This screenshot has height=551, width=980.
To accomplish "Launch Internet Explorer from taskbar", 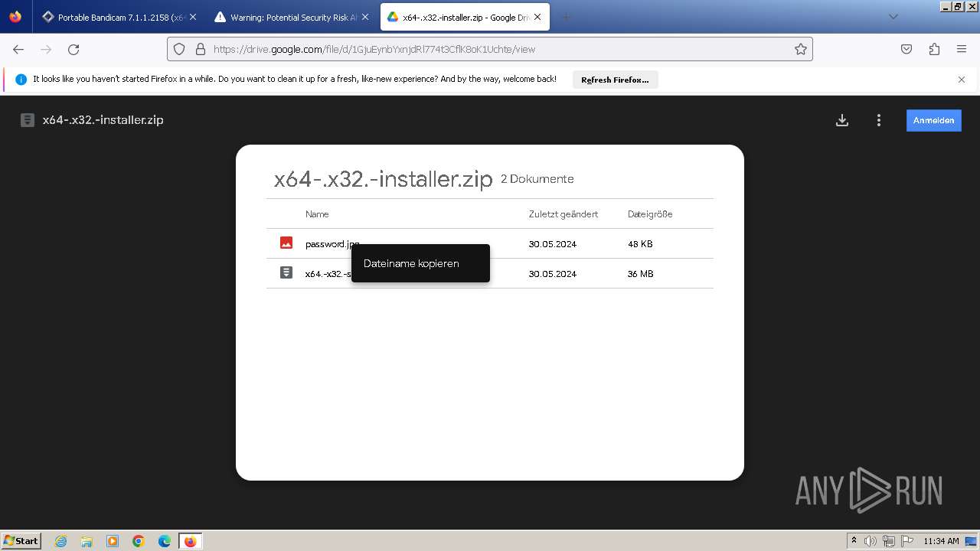I will [x=60, y=541].
